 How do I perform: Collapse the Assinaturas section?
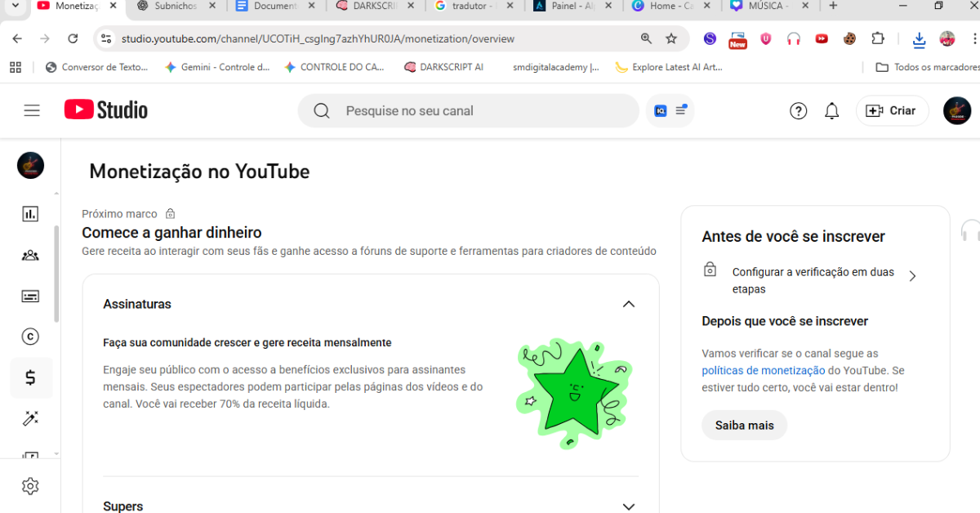tap(628, 304)
